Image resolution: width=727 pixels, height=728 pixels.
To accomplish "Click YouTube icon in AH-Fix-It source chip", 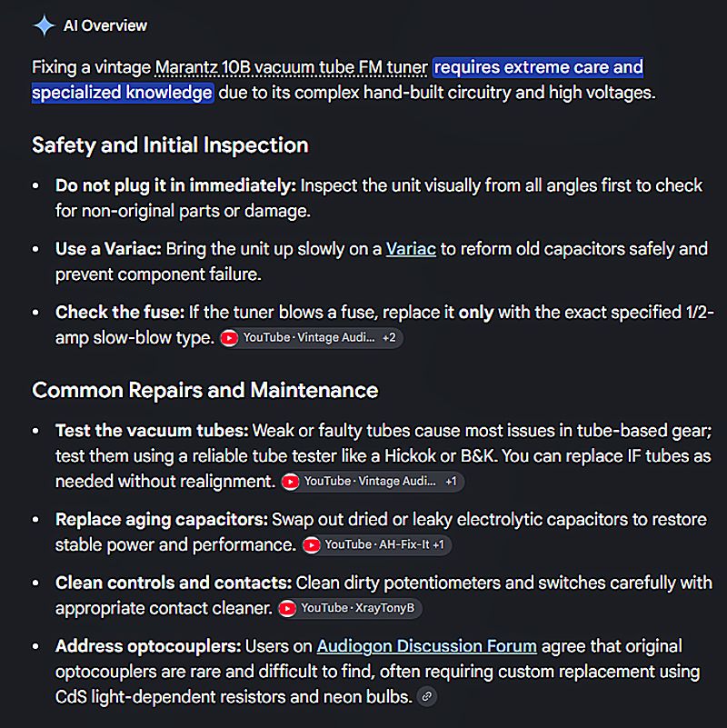I will click(x=311, y=545).
